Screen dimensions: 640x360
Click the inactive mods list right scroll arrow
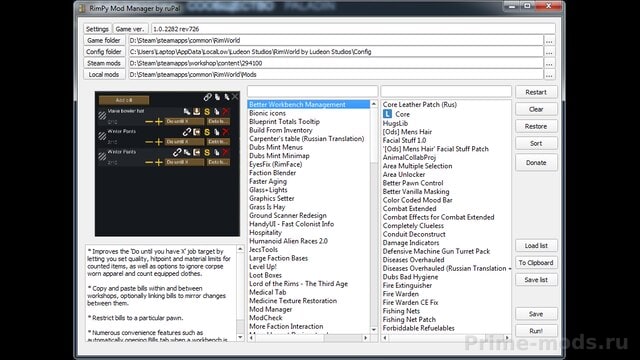tap(366, 338)
